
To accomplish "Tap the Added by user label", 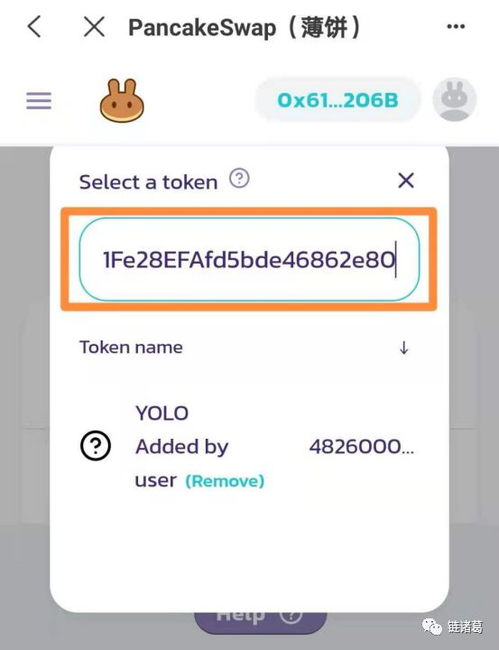I will click(x=182, y=463).
